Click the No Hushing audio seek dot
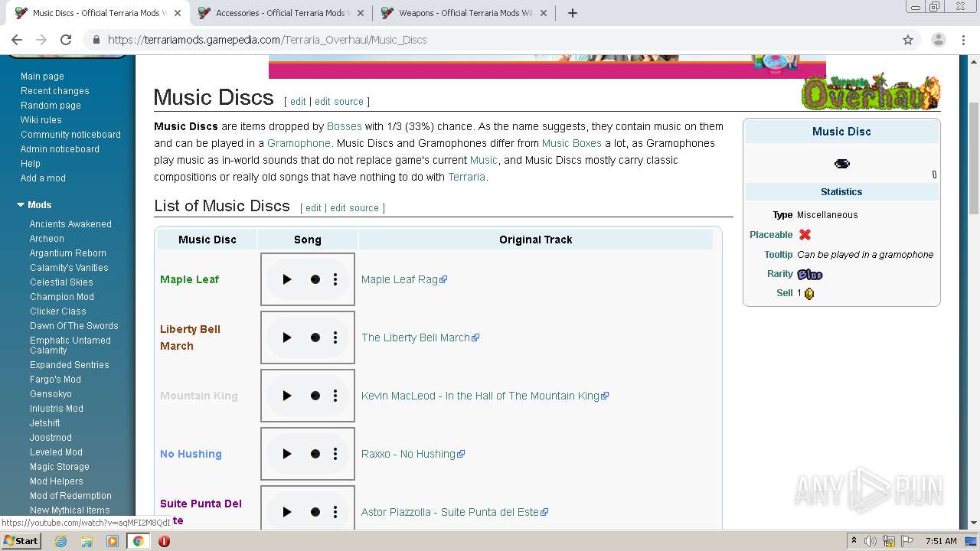Screen dimensions: 980x551 click(315, 454)
